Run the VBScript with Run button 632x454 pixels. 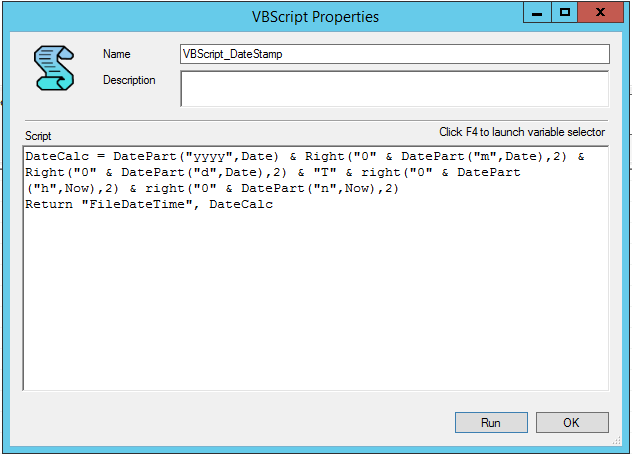point(491,423)
